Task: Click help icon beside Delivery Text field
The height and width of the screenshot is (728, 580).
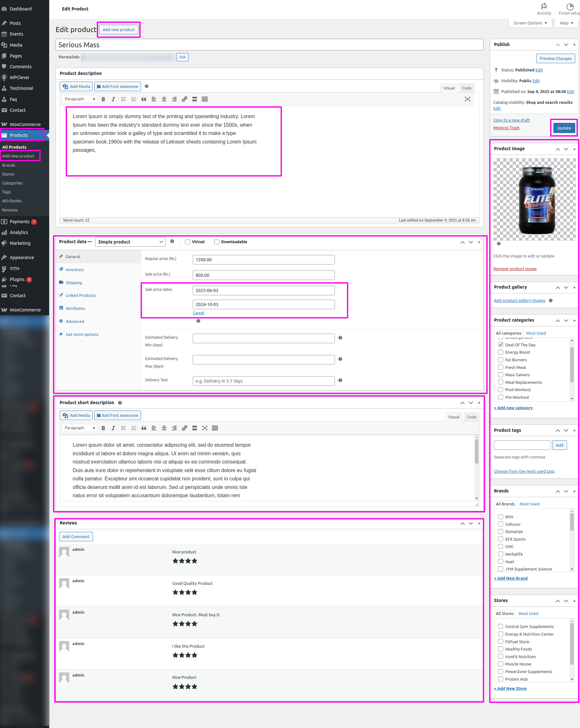Action: (340, 381)
